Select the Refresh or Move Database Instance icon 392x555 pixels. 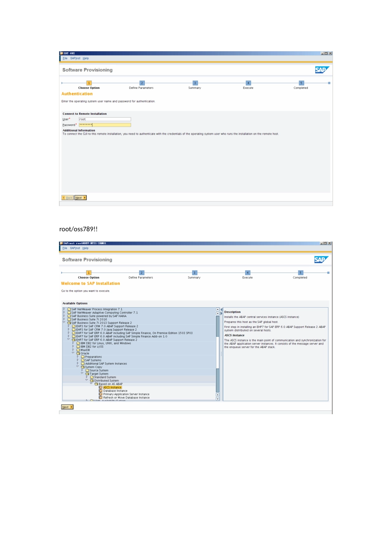(x=101, y=398)
